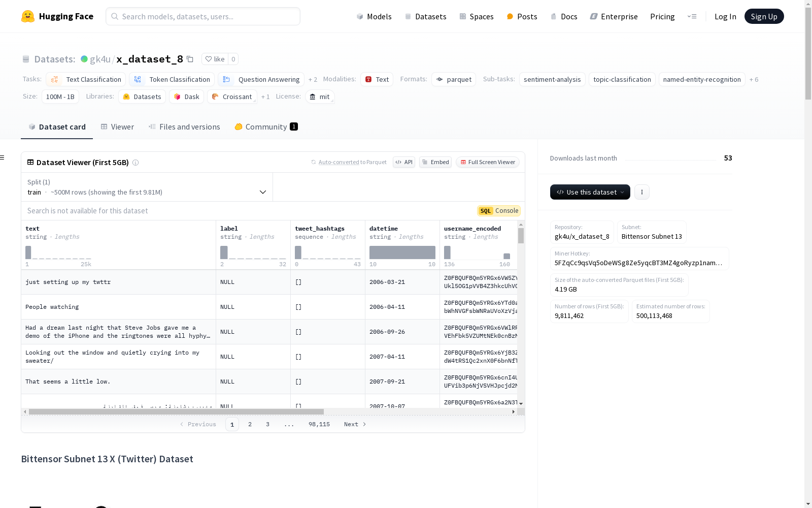Click the heart like button
The image size is (812, 508).
(x=215, y=59)
